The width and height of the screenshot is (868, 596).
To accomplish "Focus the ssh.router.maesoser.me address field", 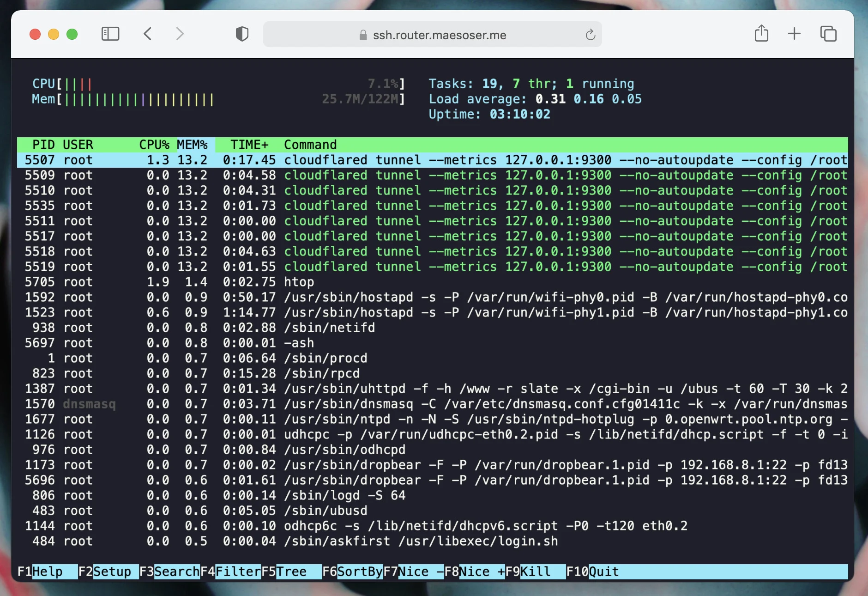I will (432, 35).
